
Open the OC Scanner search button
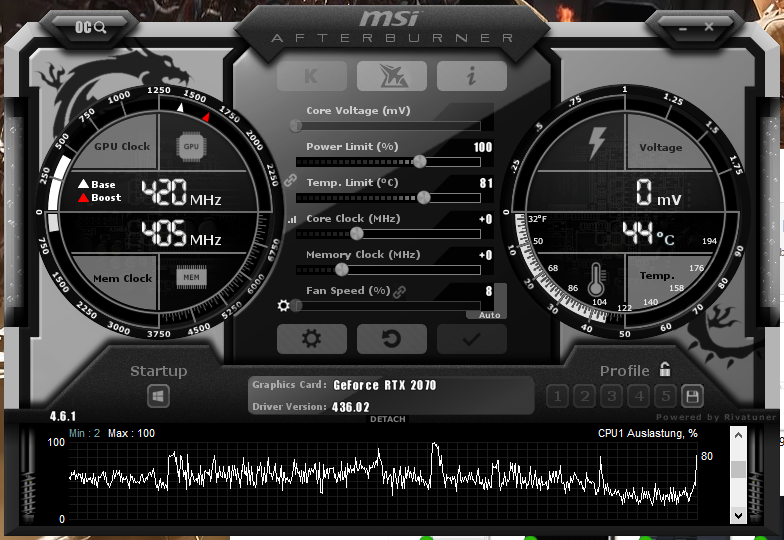pyautogui.click(x=90, y=27)
